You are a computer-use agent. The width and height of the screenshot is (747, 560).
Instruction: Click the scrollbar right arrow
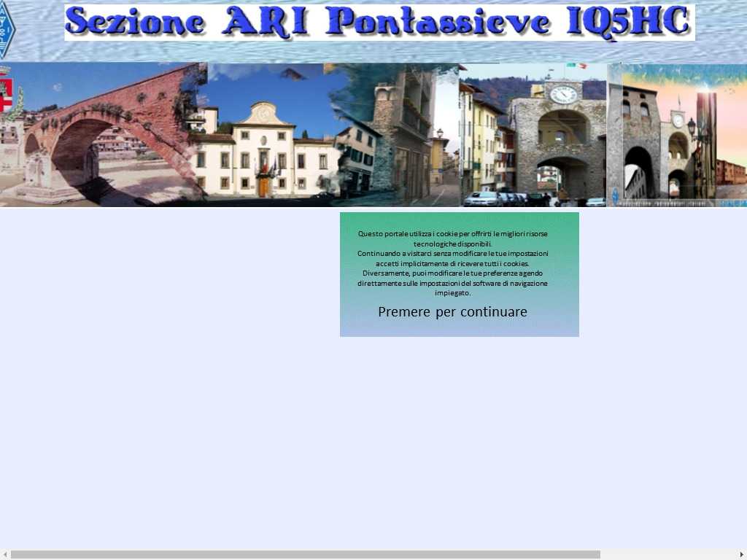pos(742,555)
